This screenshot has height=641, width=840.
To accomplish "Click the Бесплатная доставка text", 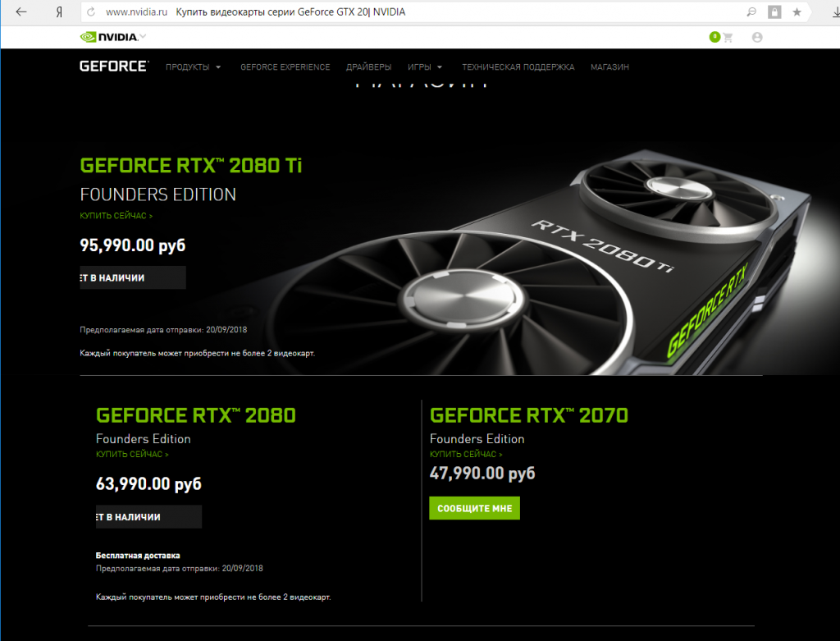I will click(138, 556).
